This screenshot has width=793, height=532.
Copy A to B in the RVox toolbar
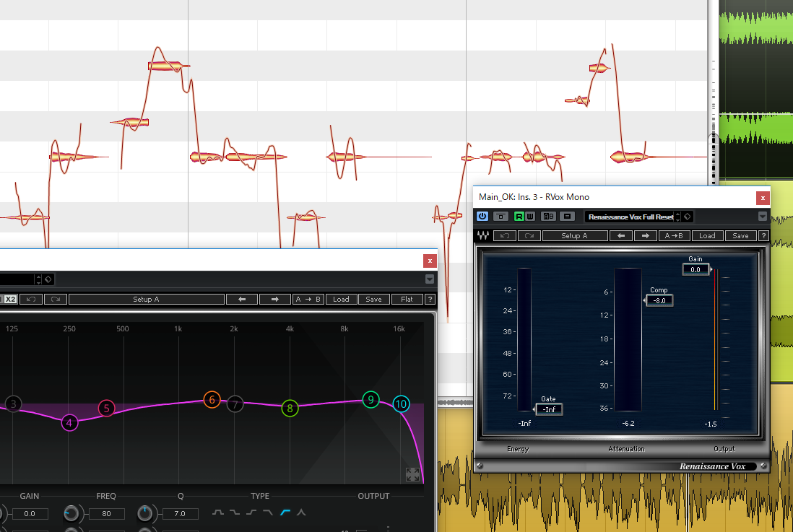click(x=674, y=235)
